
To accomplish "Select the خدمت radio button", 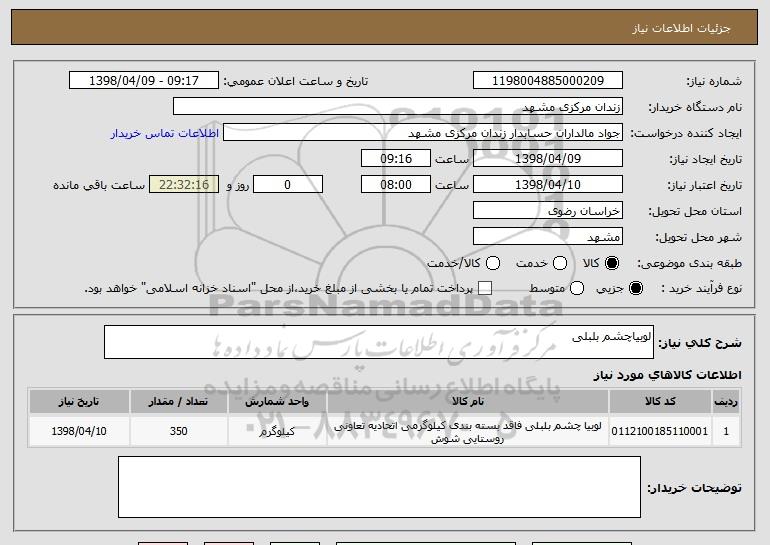I will (560, 263).
